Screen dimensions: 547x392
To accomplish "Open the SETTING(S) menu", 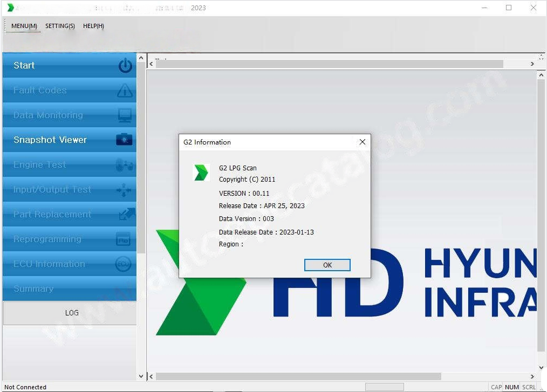I will (60, 26).
